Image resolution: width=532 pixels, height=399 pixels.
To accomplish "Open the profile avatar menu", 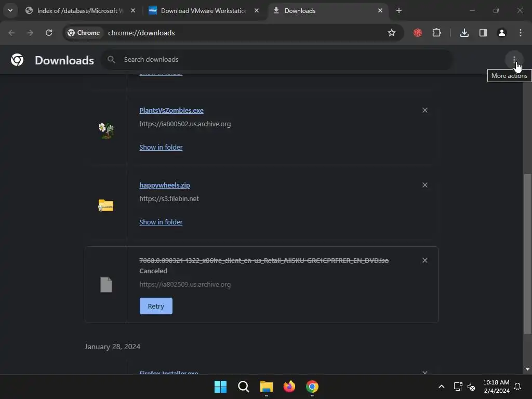I will pyautogui.click(x=502, y=33).
